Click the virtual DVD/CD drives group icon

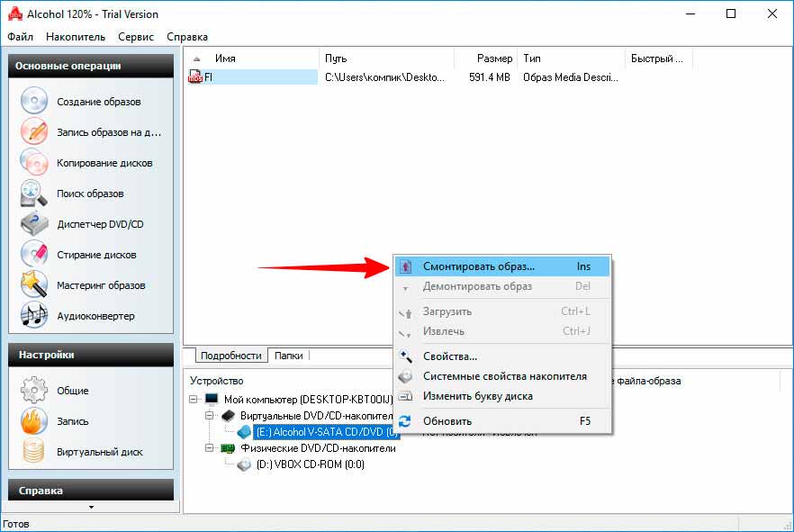point(229,416)
